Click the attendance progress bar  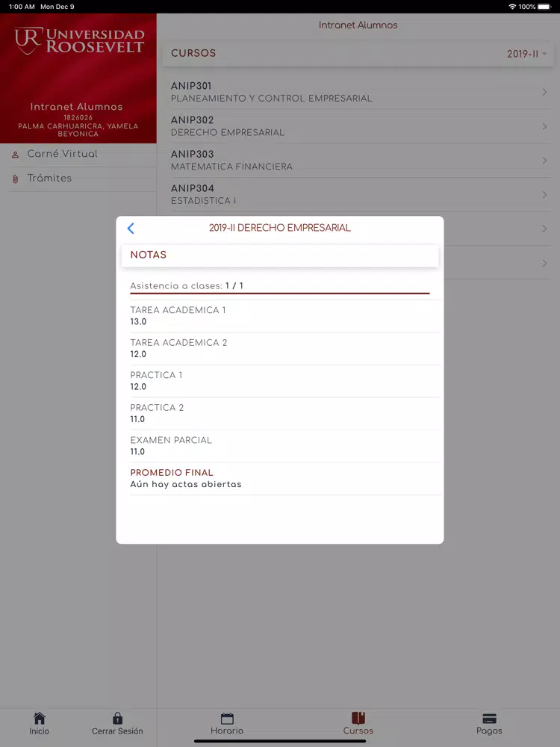[x=280, y=294]
